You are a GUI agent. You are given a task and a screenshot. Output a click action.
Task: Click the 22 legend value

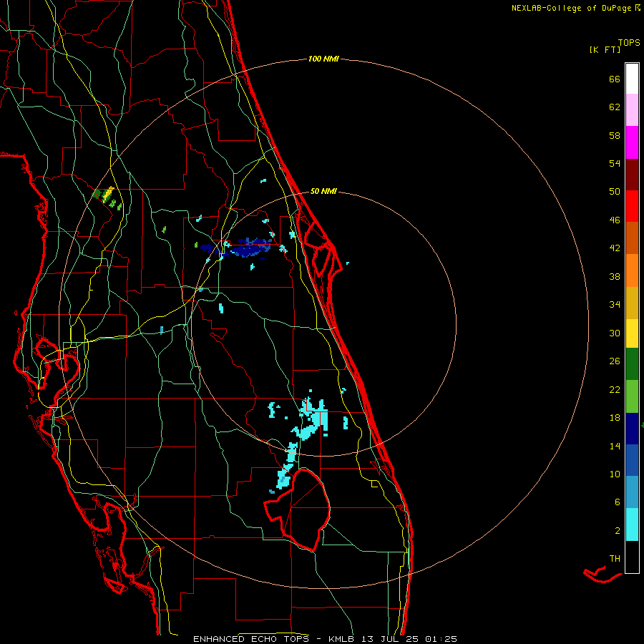tap(615, 389)
